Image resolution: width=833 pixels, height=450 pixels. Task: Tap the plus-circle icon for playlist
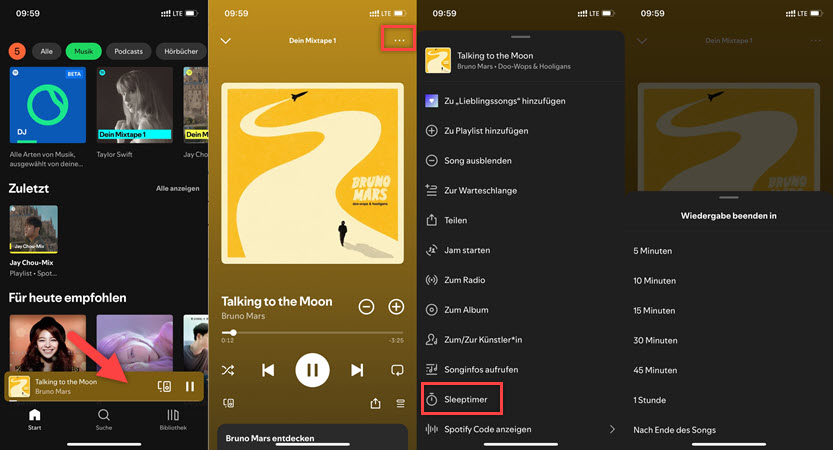point(431,131)
